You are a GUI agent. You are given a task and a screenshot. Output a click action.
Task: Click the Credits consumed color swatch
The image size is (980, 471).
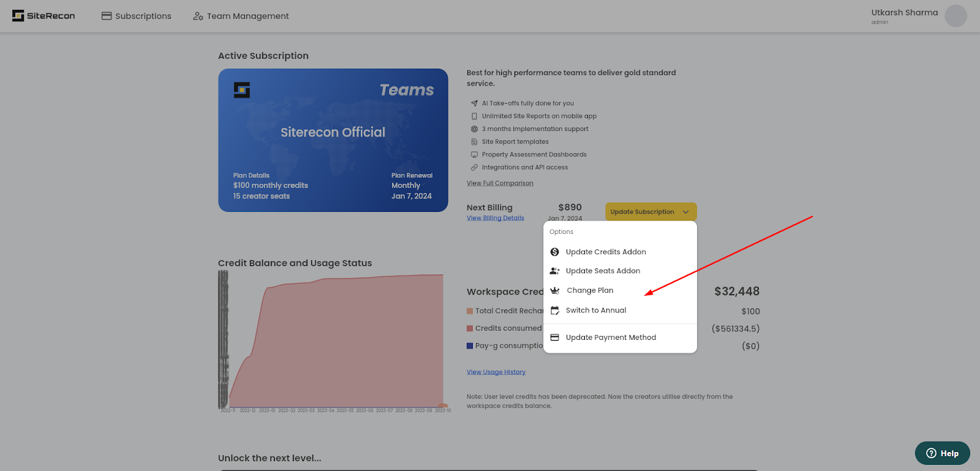(x=470, y=328)
